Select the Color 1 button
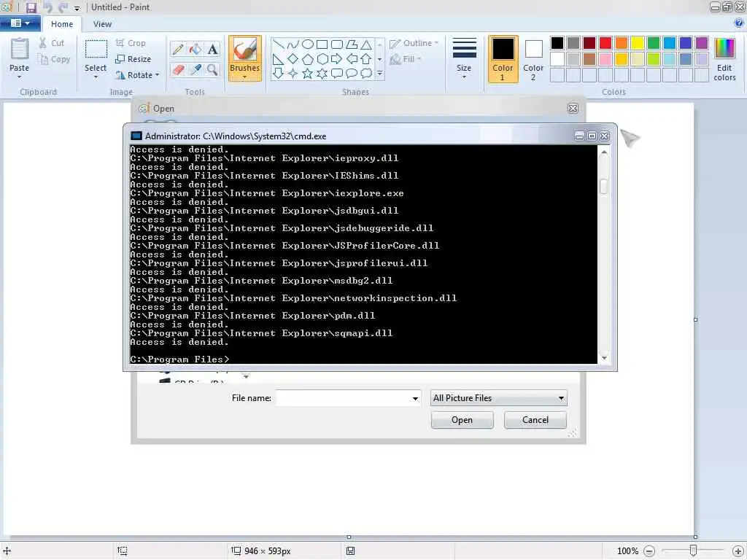Screen dimensions: 747x560 (x=503, y=59)
